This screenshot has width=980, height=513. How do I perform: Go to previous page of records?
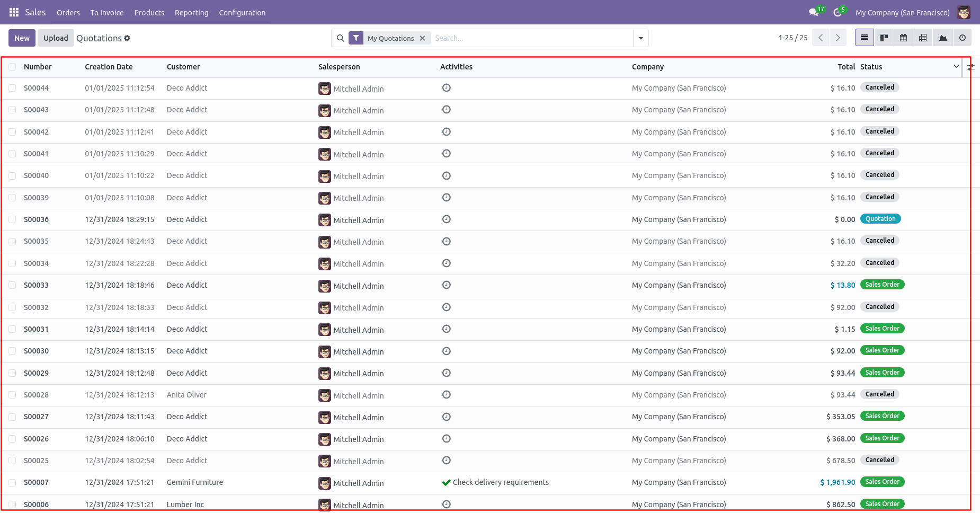(821, 38)
